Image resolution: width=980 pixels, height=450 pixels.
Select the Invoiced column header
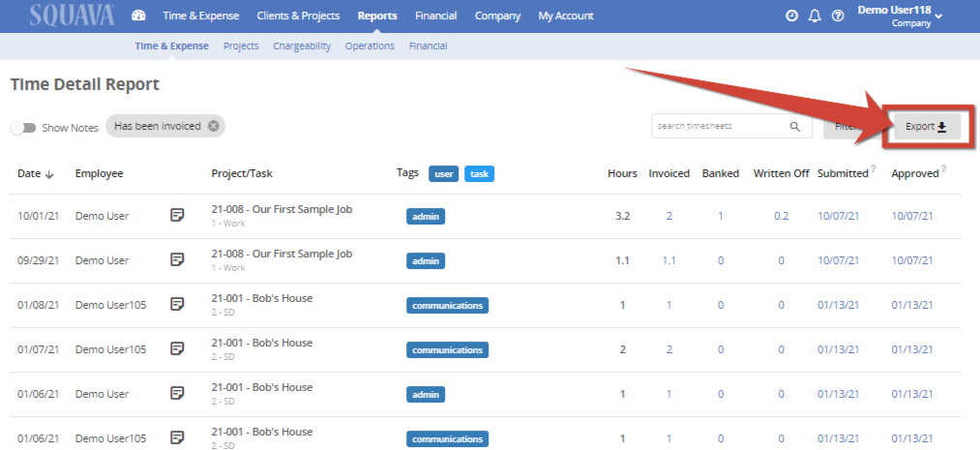pos(669,174)
